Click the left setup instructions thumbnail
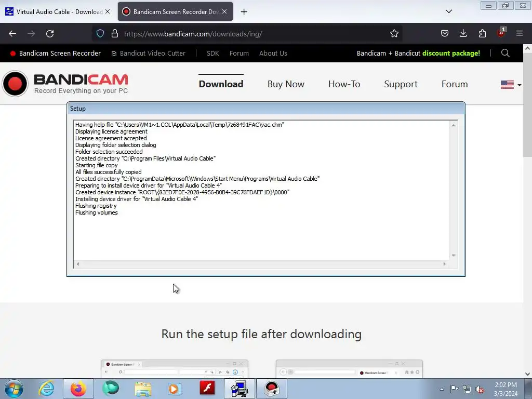This screenshot has height=399, width=532. click(x=175, y=369)
